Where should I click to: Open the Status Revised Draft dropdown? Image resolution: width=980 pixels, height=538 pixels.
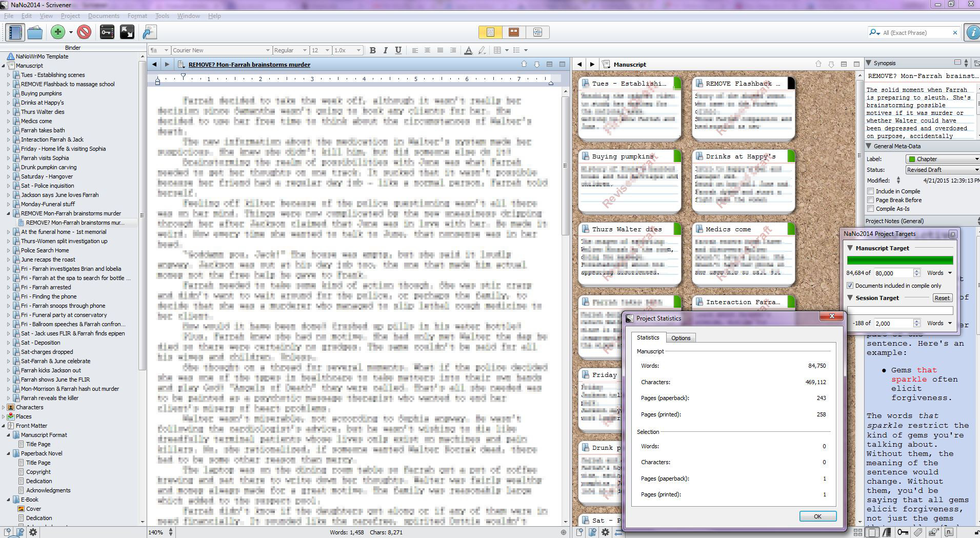click(943, 170)
